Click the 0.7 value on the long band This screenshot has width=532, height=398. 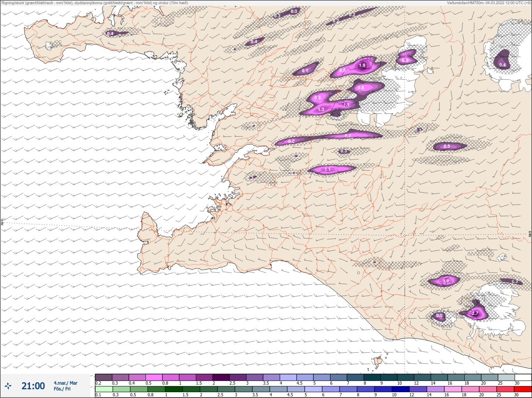click(x=348, y=136)
